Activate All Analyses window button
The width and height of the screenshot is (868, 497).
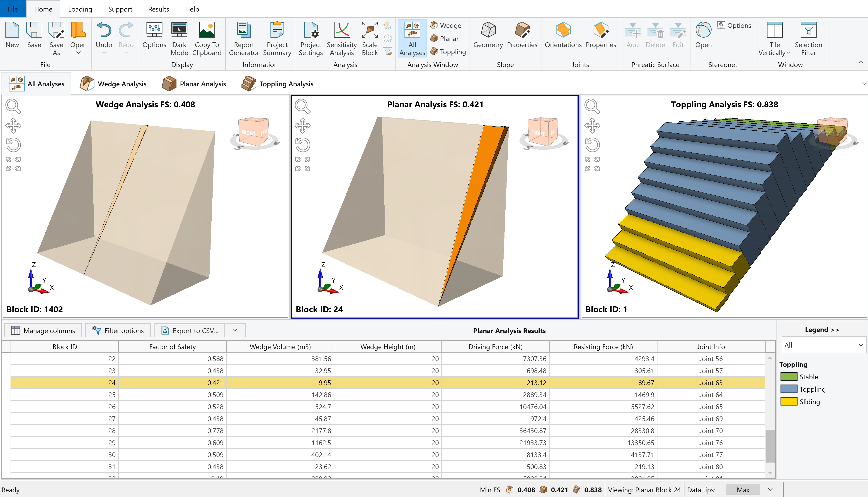pos(412,38)
